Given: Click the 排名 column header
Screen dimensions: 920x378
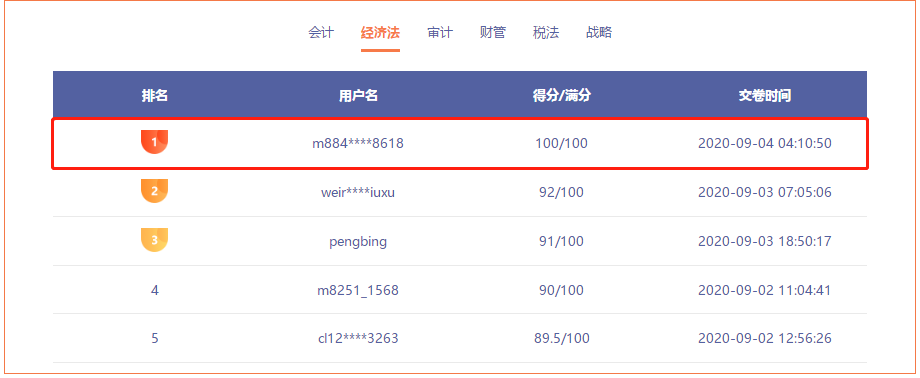Looking at the screenshot, I should [154, 96].
